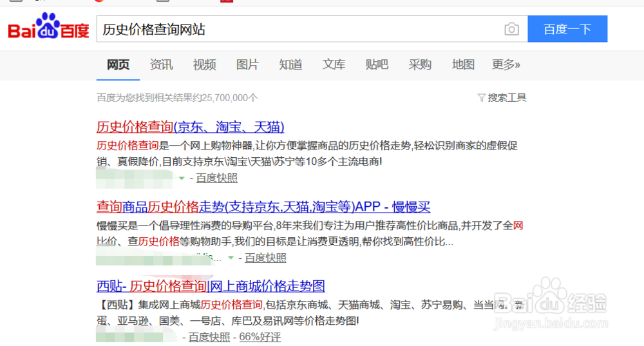
Task: Expand the 更多» menu
Action: [506, 64]
